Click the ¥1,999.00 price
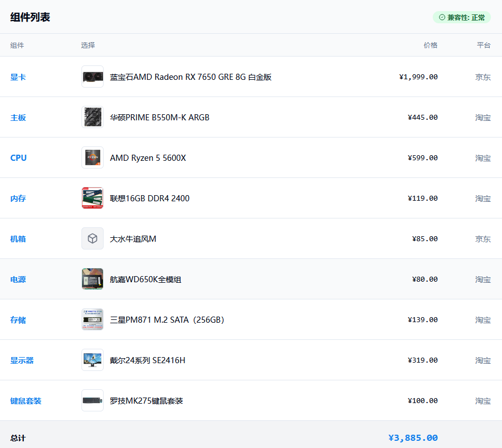Image resolution: width=502 pixels, height=448 pixels. tap(418, 77)
